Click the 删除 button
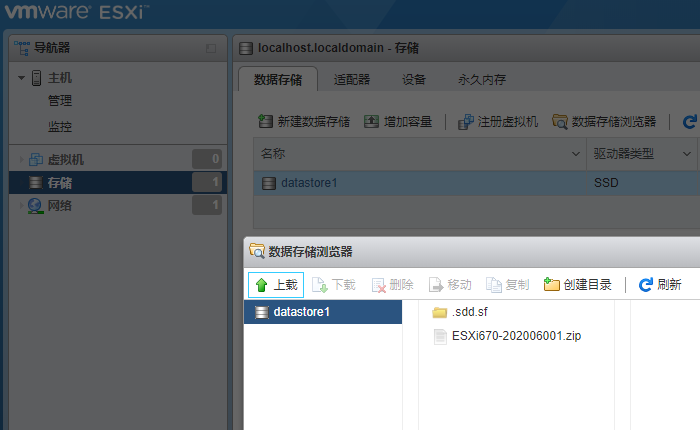Viewport: 700px width, 430px height. coord(393,285)
